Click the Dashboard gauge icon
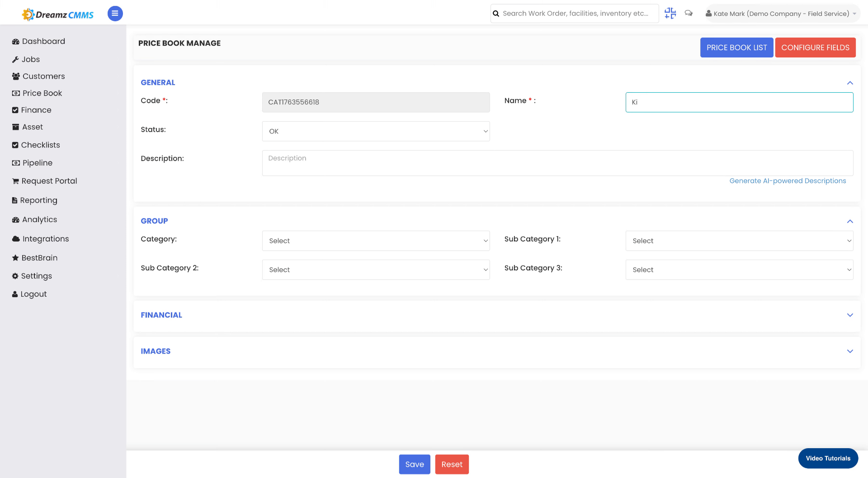The width and height of the screenshot is (868, 478). [16, 42]
